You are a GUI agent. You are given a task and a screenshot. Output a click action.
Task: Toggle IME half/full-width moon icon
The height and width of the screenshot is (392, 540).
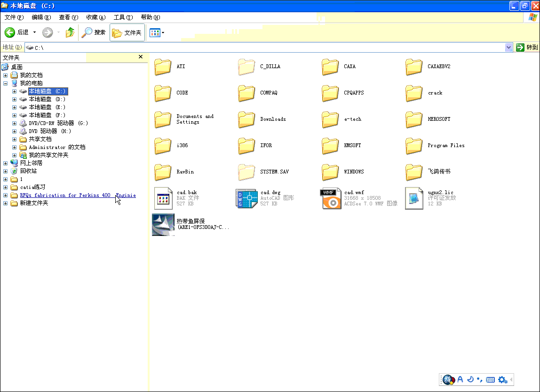470,379
